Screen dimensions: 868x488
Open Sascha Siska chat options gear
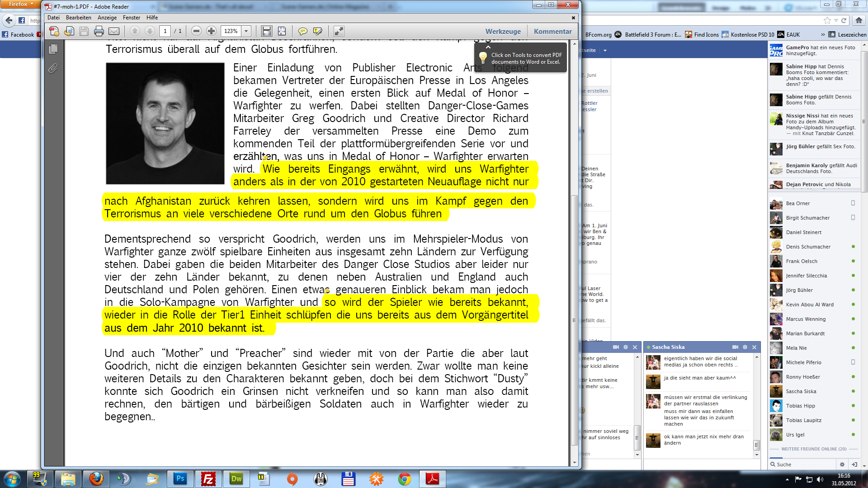click(745, 347)
